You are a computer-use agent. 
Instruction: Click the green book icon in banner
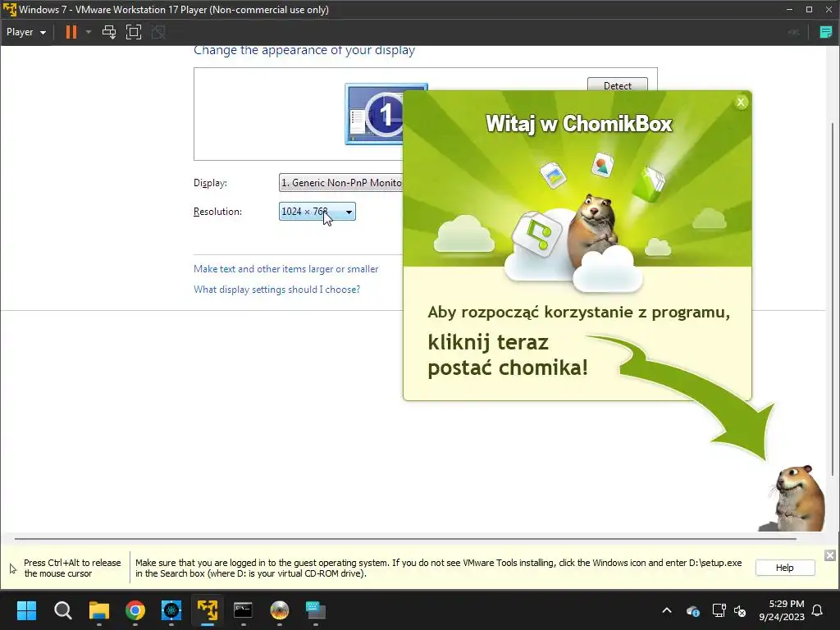[649, 184]
